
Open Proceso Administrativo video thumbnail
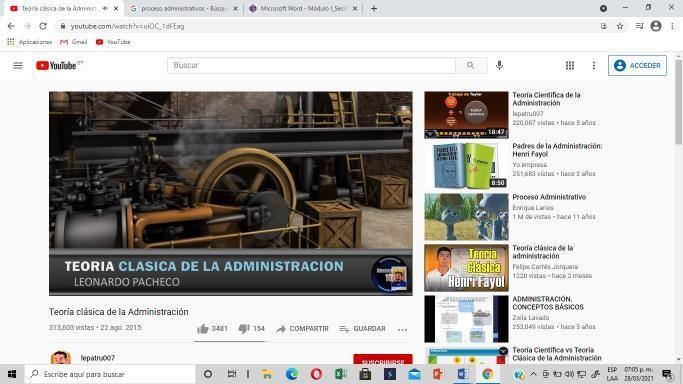[x=466, y=217]
